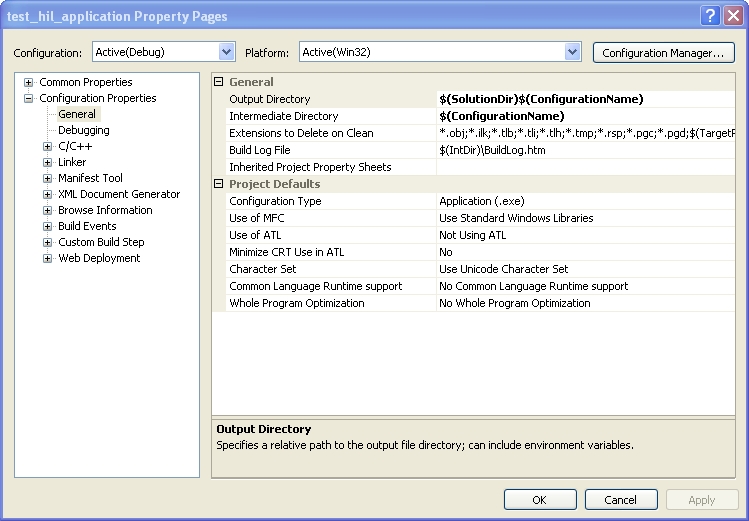This screenshot has height=521, width=749.
Task: Select No Common Language Runtime support value
Action: [x=585, y=286]
